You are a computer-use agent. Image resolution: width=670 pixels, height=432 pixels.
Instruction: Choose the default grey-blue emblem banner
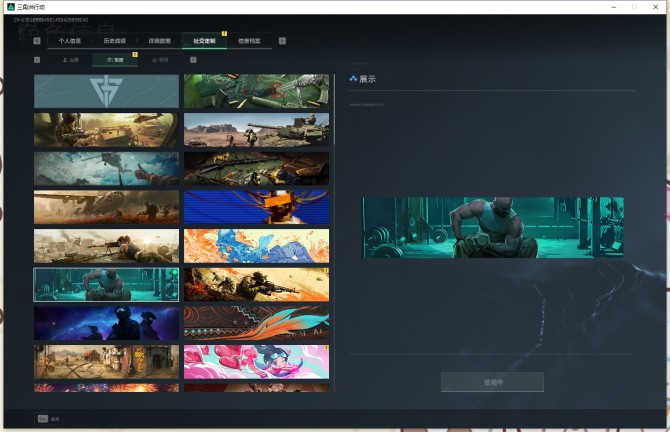coord(106,91)
